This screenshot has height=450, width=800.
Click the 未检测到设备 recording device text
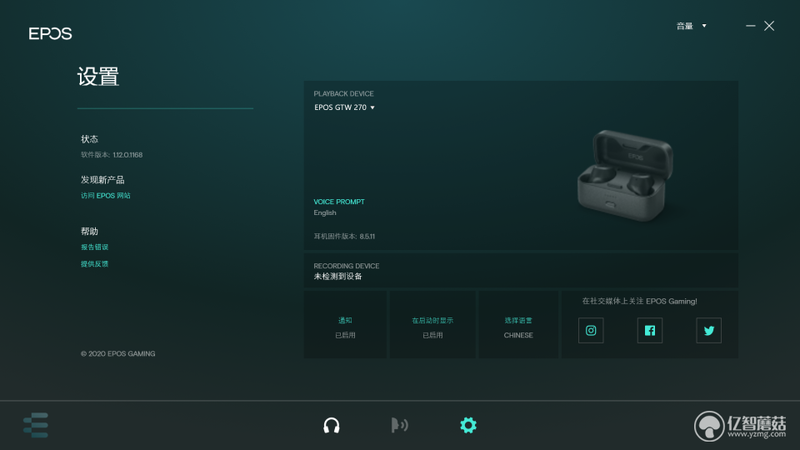coord(338,276)
